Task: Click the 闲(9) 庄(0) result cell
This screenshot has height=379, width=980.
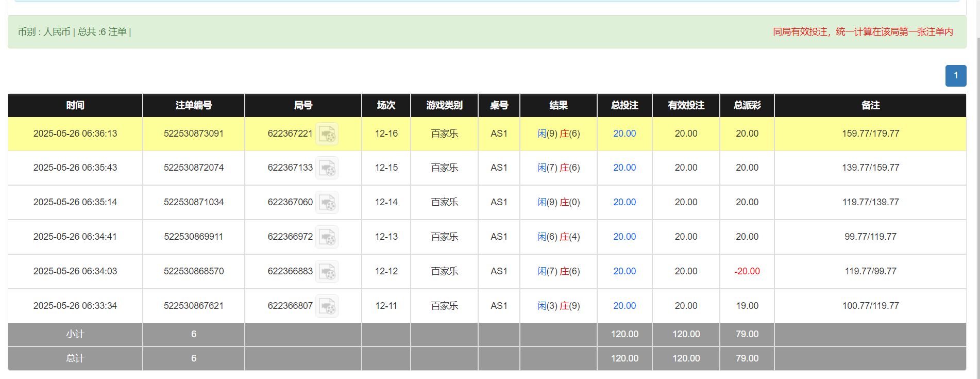Action: (x=558, y=202)
